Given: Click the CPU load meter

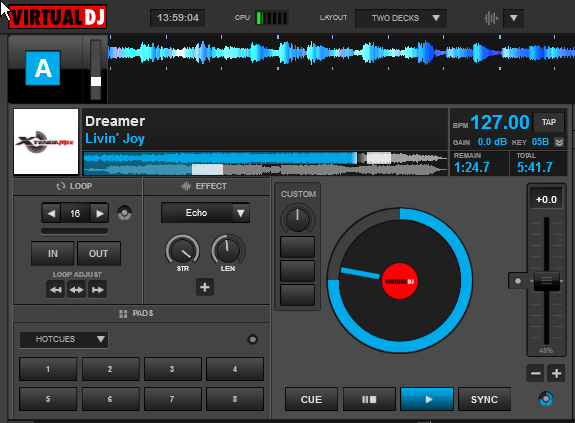Looking at the screenshot, I should coord(272,18).
